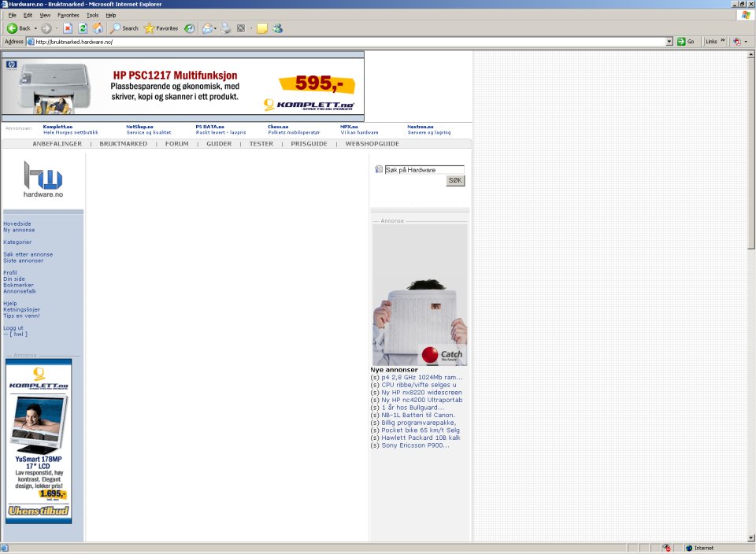Open the Edit menu
Screen dimensions: 756x554
pos(28,16)
